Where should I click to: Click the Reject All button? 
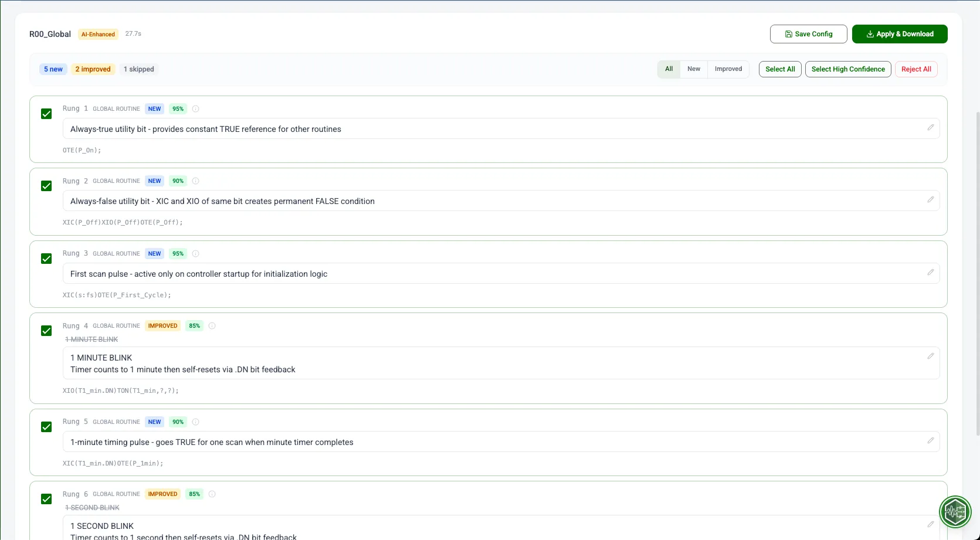point(916,69)
